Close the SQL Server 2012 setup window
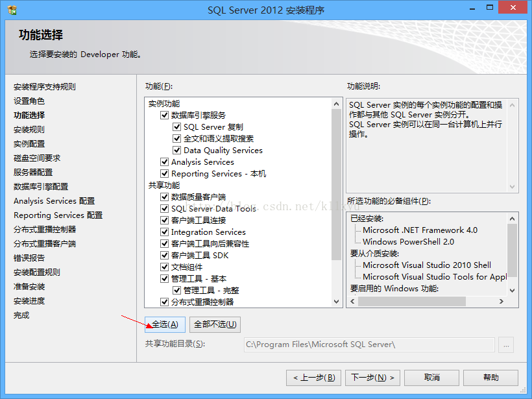This screenshot has height=399, width=532. (513, 8)
